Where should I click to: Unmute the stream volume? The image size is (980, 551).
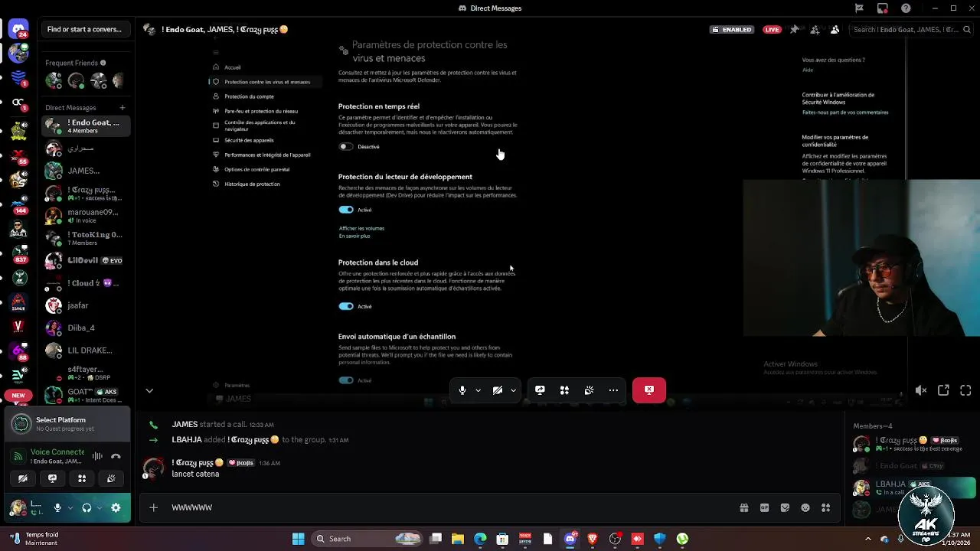(921, 390)
